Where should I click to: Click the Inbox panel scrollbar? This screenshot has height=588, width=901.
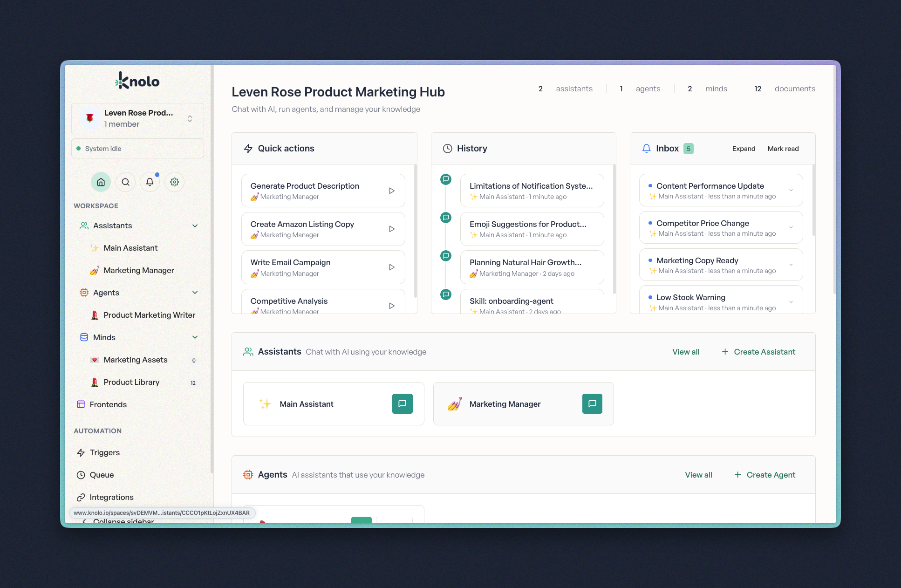813,200
